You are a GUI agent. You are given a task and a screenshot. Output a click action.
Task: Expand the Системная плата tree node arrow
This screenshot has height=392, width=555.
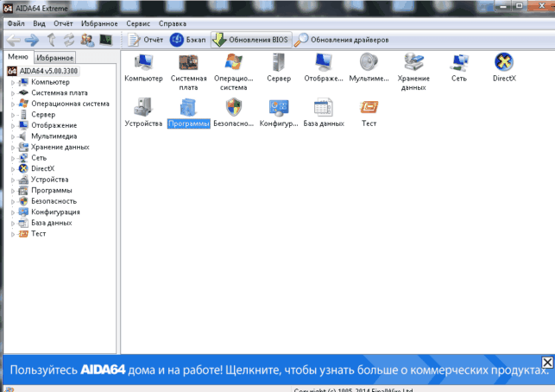tap(13, 93)
